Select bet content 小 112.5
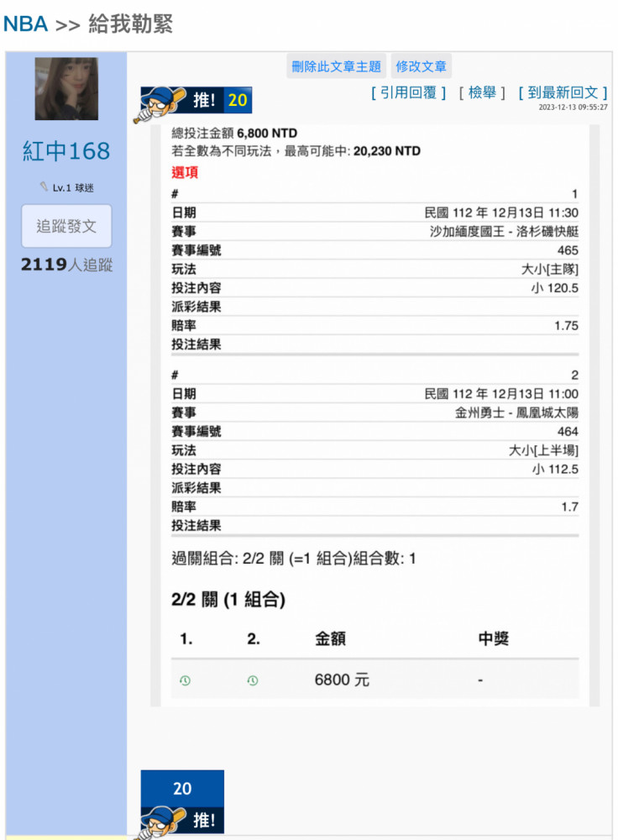618x840 pixels. click(555, 470)
